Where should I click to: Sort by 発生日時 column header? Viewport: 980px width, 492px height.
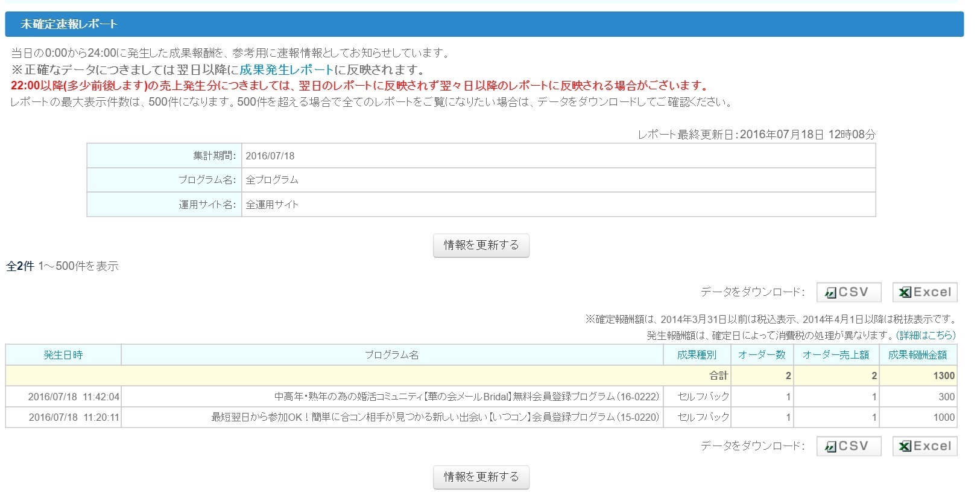click(63, 355)
